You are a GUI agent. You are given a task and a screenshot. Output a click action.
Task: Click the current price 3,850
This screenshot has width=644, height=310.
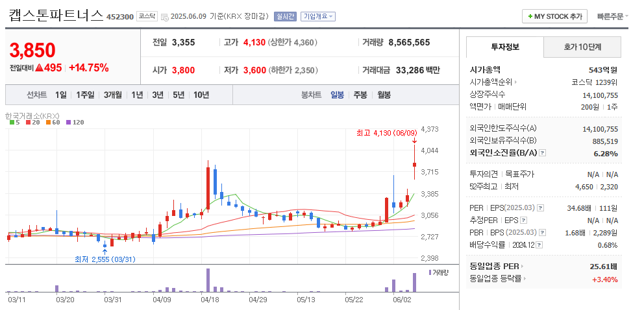32,50
